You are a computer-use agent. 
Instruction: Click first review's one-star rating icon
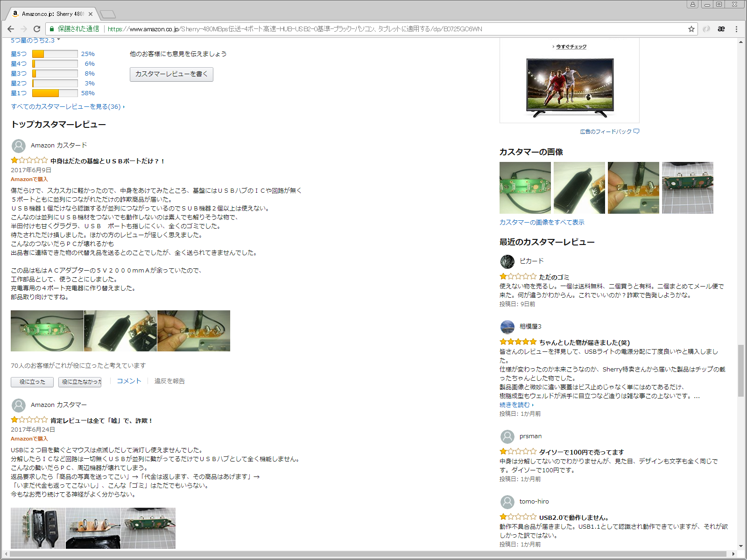[x=29, y=161]
